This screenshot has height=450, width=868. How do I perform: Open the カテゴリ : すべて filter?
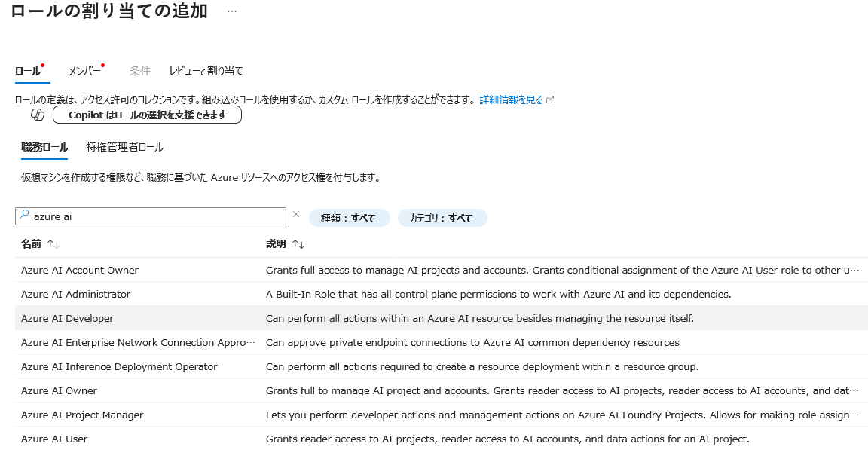pyautogui.click(x=442, y=218)
